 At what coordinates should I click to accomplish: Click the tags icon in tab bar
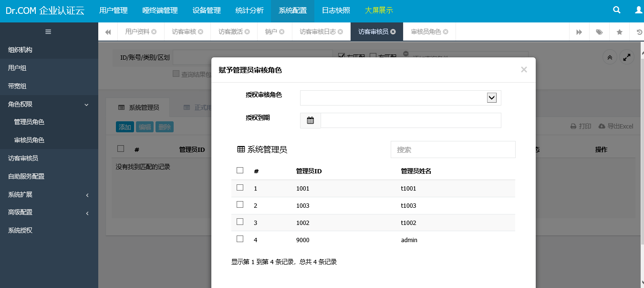click(599, 32)
